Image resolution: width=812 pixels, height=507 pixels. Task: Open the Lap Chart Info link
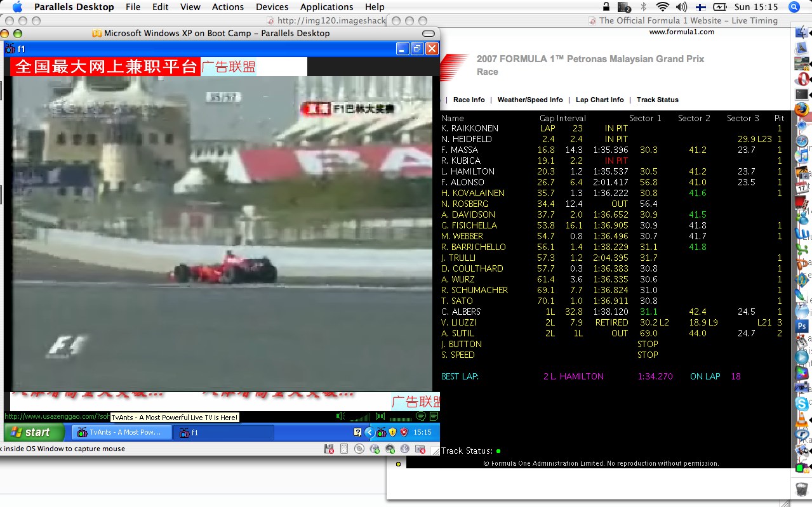[x=599, y=100]
